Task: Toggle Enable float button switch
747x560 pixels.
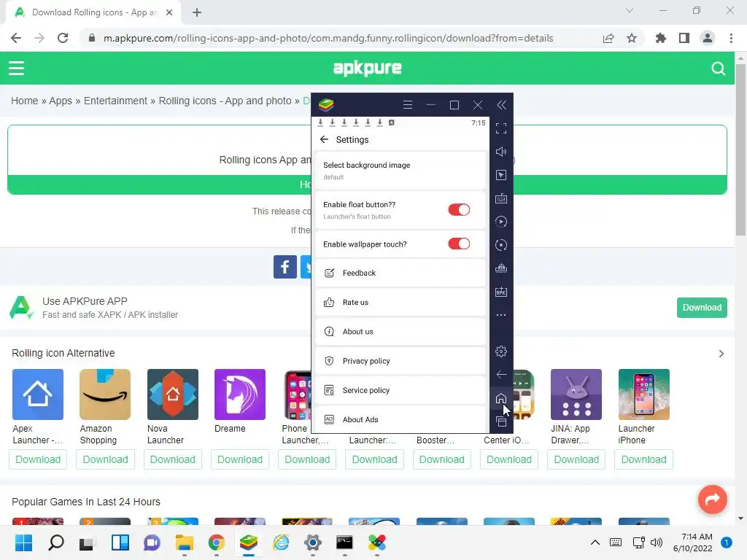Action: click(459, 209)
